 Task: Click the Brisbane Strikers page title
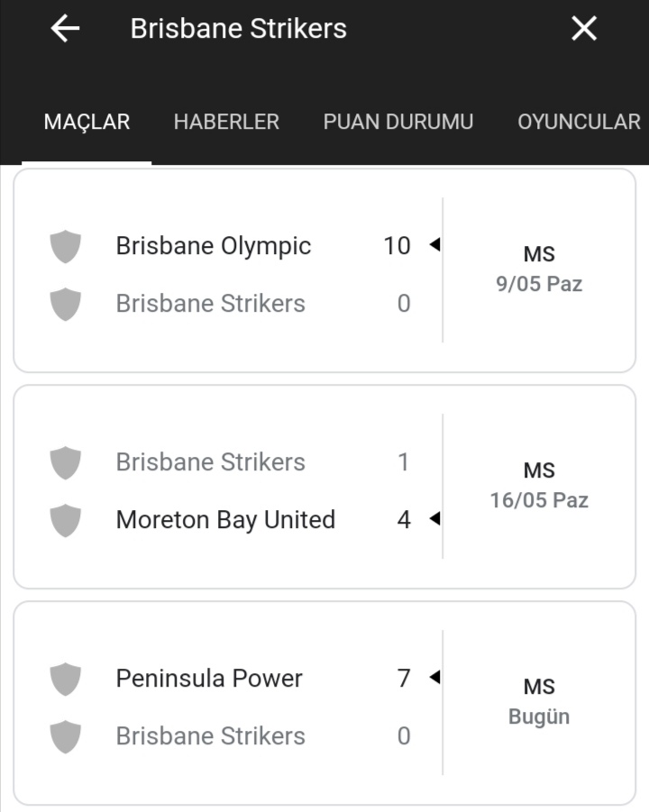tap(238, 29)
